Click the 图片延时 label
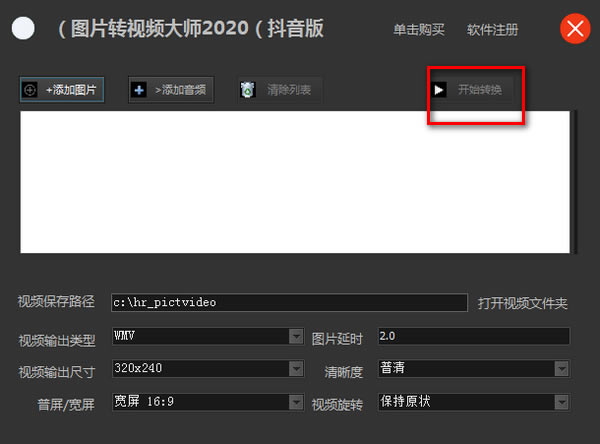Image resolution: width=600 pixels, height=444 pixels. coord(337,339)
